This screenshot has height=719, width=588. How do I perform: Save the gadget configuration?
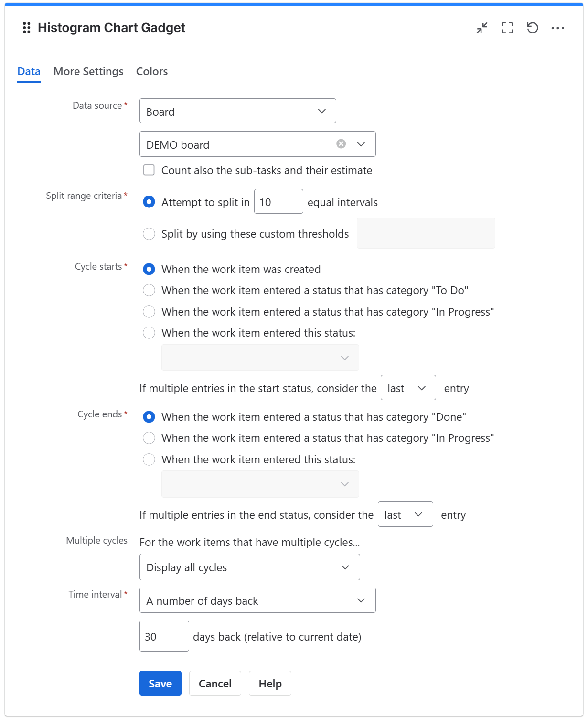(160, 683)
